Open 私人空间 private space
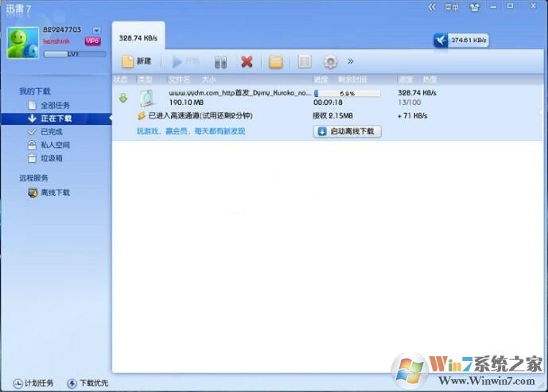The image size is (548, 392). pyautogui.click(x=55, y=146)
